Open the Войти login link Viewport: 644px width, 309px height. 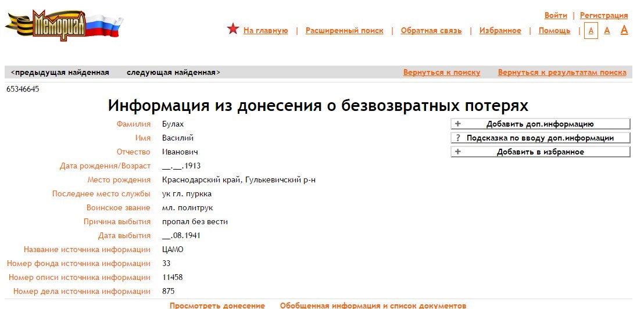(556, 15)
